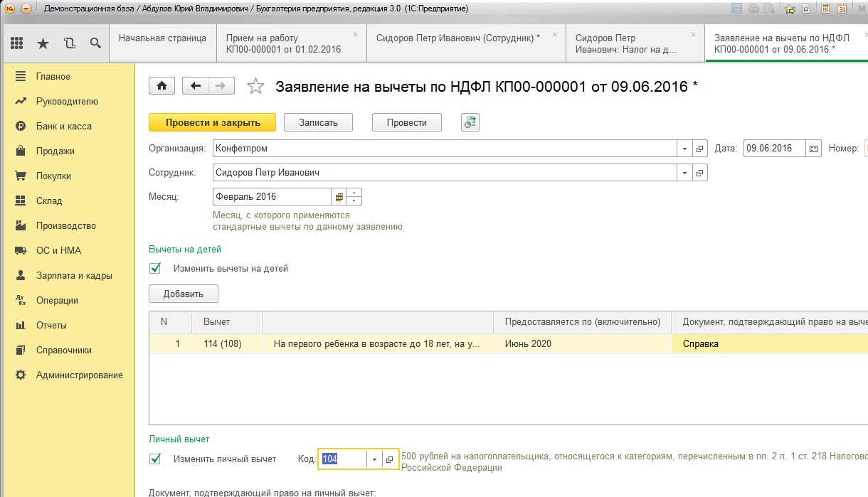The width and height of the screenshot is (868, 497).
Task: Open Производство section in sidebar
Action: tap(66, 225)
